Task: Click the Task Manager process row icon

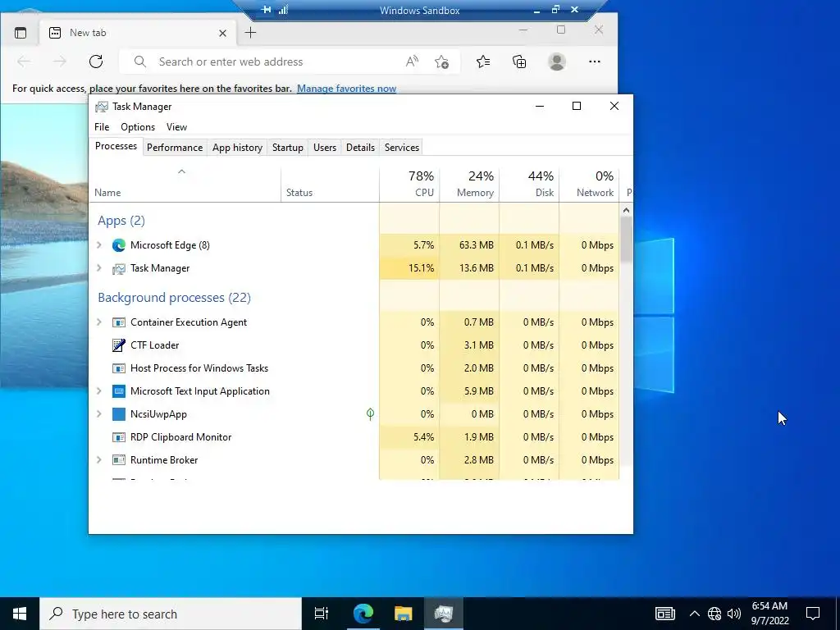Action: 118,268
